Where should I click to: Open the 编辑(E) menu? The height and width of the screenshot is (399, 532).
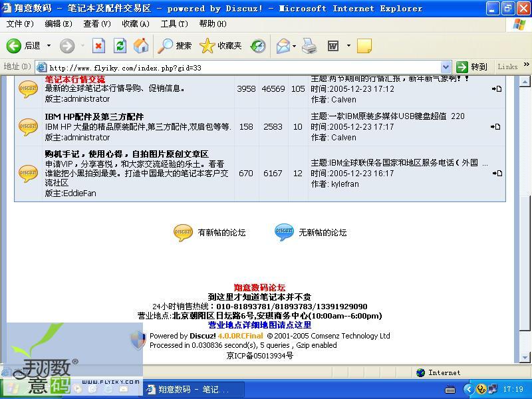pos(59,24)
